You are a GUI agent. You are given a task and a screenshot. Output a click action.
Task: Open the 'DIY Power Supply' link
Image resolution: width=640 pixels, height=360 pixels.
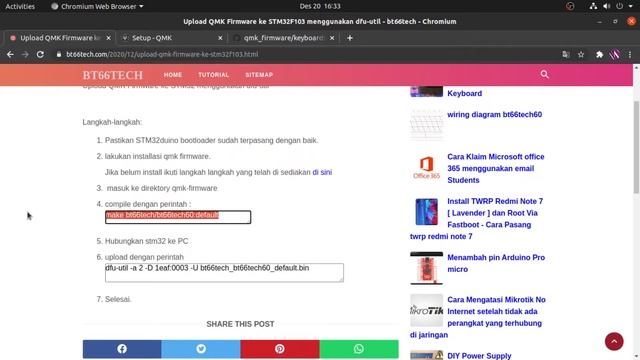tap(479, 356)
